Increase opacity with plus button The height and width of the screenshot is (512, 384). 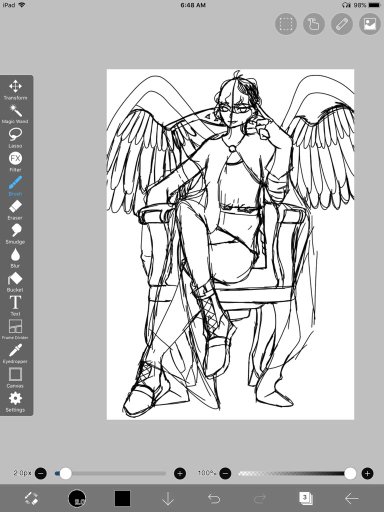pos(367,473)
